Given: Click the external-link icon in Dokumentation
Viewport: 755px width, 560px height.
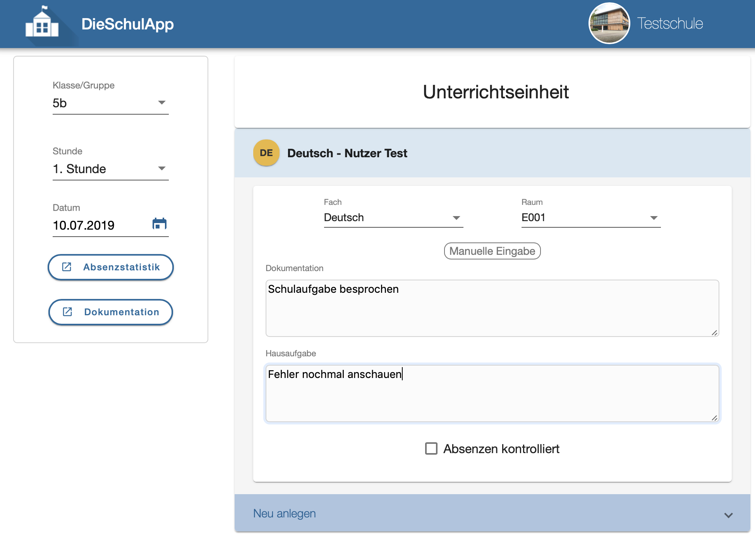Looking at the screenshot, I should pos(67,312).
